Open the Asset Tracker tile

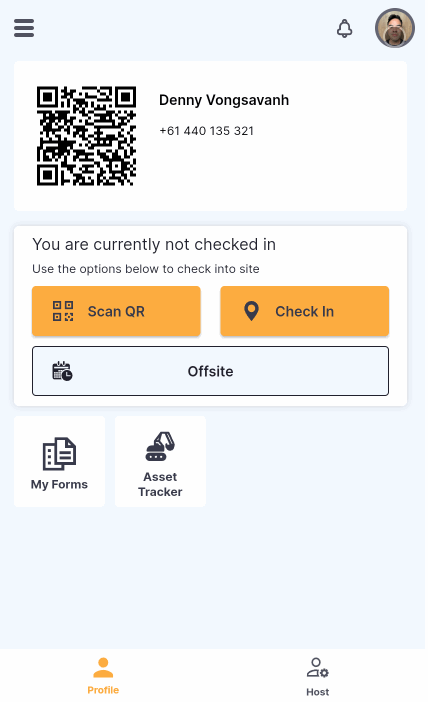click(x=160, y=462)
